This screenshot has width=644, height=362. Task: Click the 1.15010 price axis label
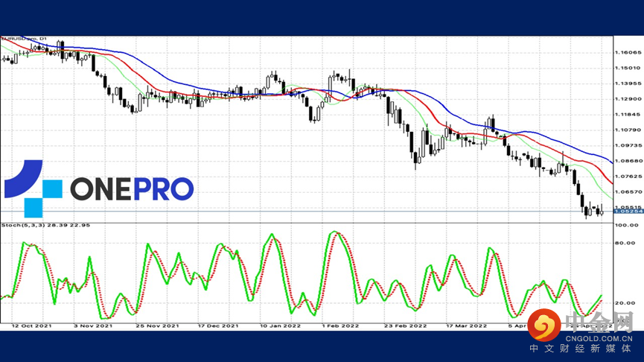point(628,68)
